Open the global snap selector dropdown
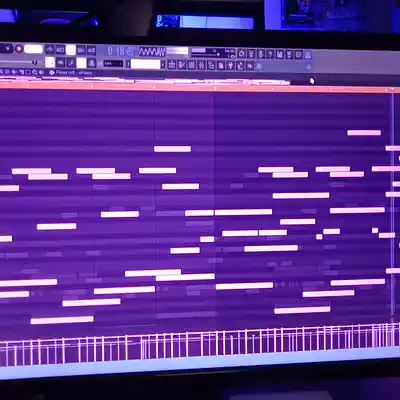400x400 pixels. click(113, 63)
